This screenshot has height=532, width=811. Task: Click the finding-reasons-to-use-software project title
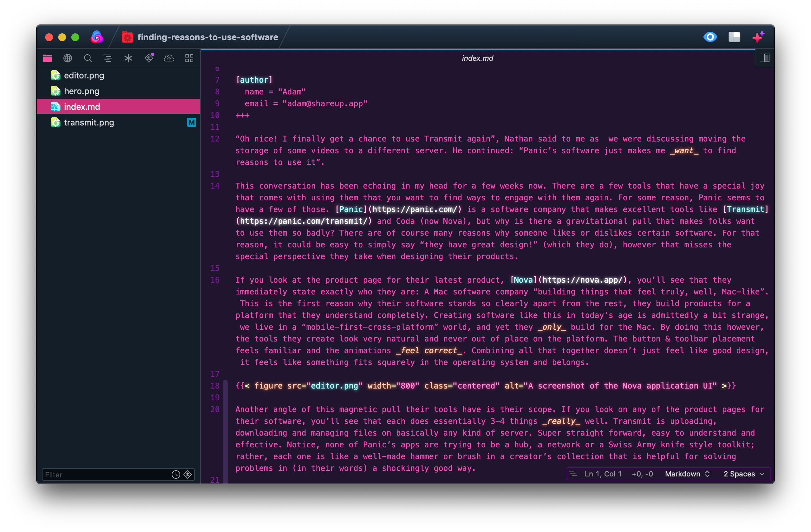pyautogui.click(x=208, y=37)
